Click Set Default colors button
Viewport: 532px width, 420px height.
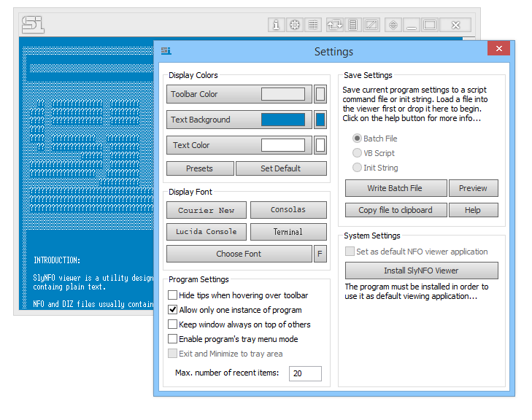coord(281,168)
